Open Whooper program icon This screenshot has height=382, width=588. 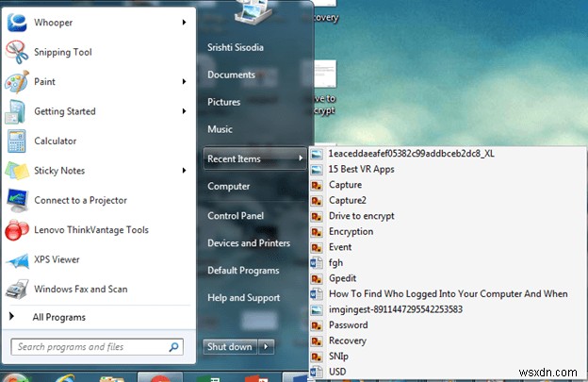tap(17, 23)
